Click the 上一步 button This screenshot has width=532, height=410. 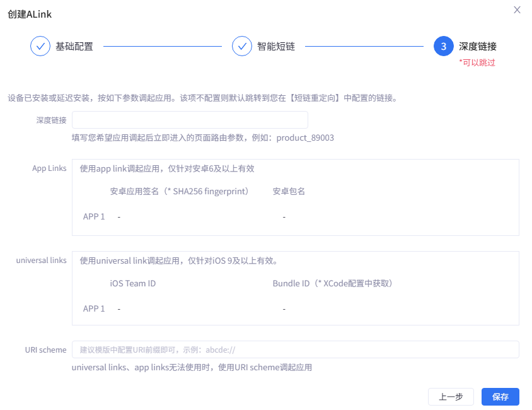pos(451,397)
